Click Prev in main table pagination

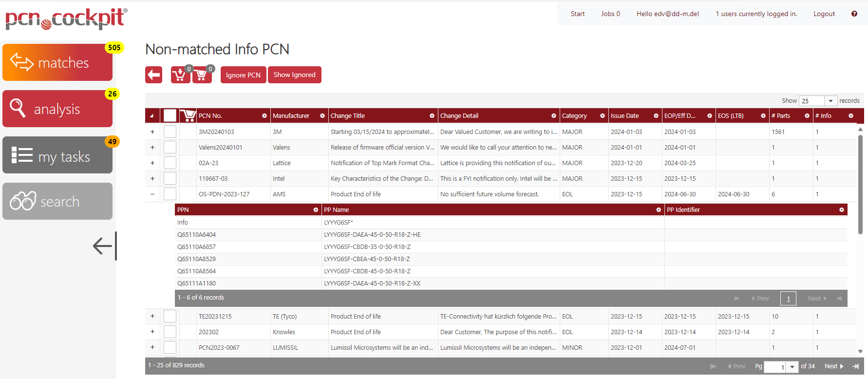click(736, 366)
